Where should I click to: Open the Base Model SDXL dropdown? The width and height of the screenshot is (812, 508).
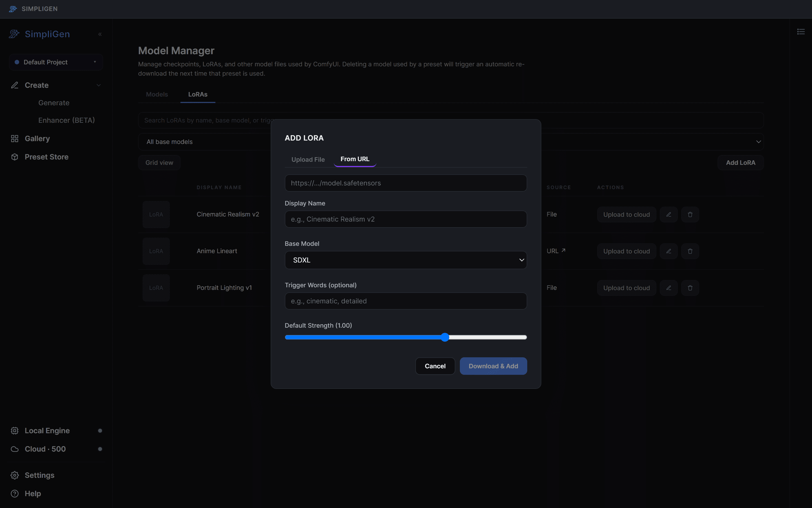tap(406, 260)
